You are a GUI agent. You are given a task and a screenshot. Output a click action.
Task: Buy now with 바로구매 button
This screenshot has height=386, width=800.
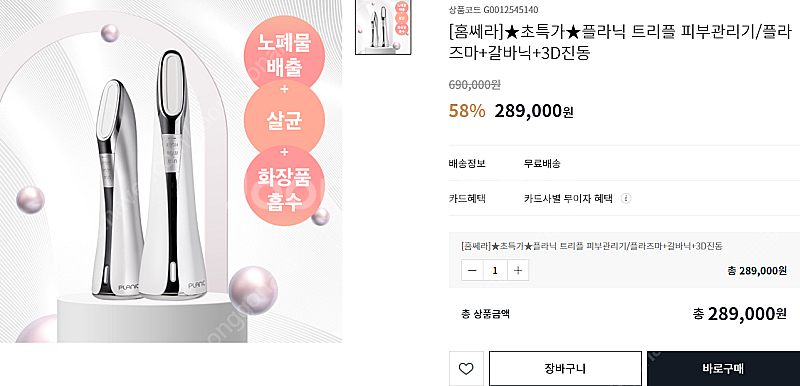click(x=723, y=368)
